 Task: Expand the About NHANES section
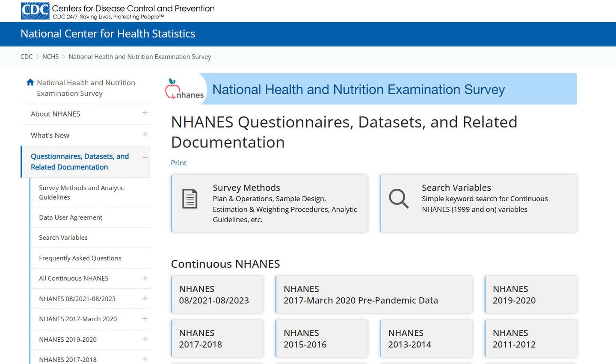(x=145, y=113)
